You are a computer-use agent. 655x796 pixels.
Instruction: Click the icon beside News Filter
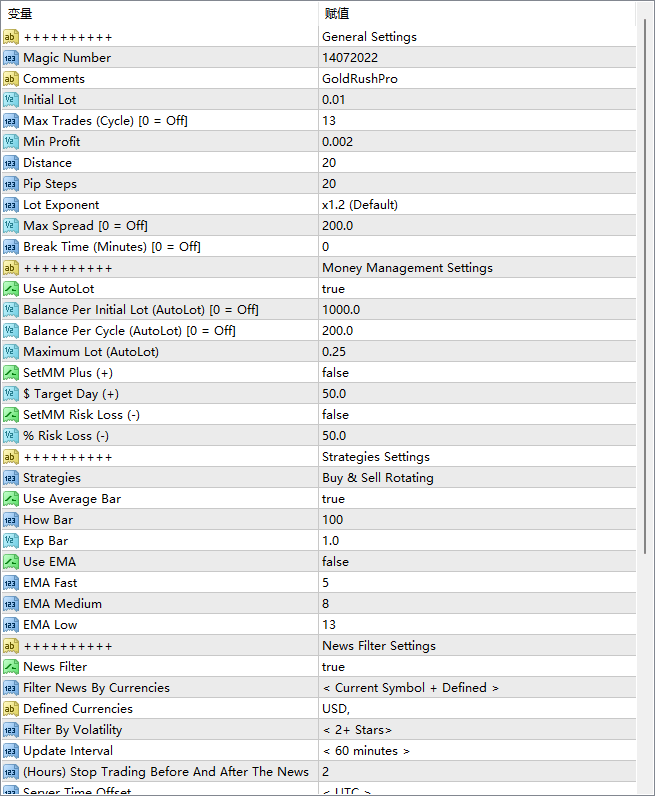pos(11,667)
